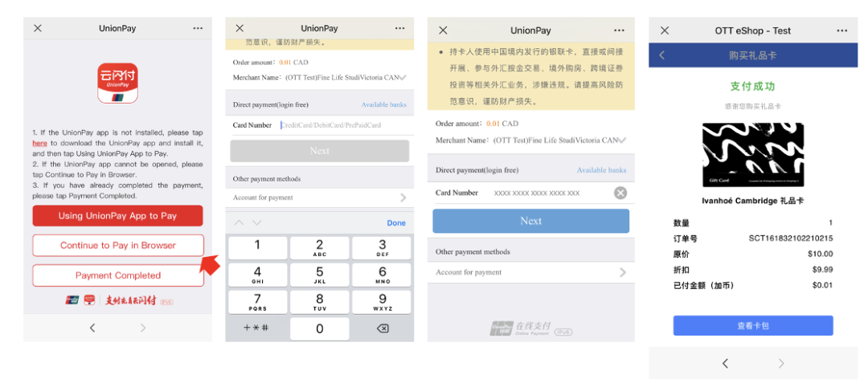Image resolution: width=868 pixels, height=387 pixels.
Task: Close the OTT eShop - Test page
Action: (x=665, y=31)
